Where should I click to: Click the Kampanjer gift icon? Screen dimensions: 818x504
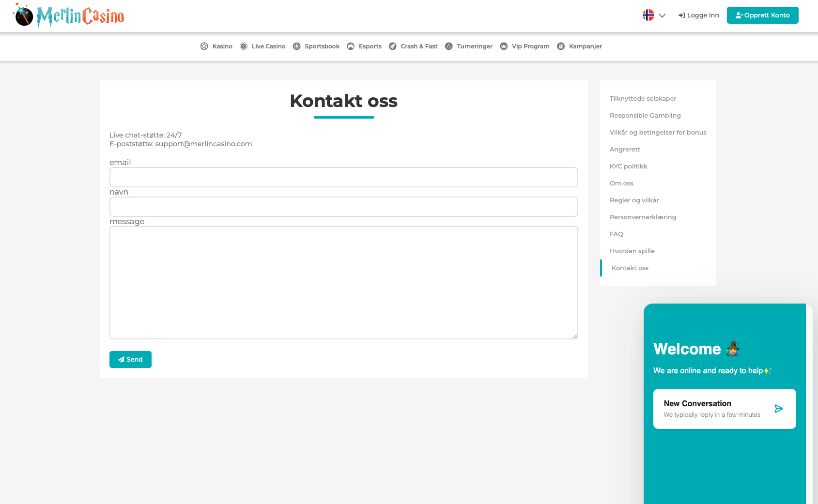[x=561, y=46]
